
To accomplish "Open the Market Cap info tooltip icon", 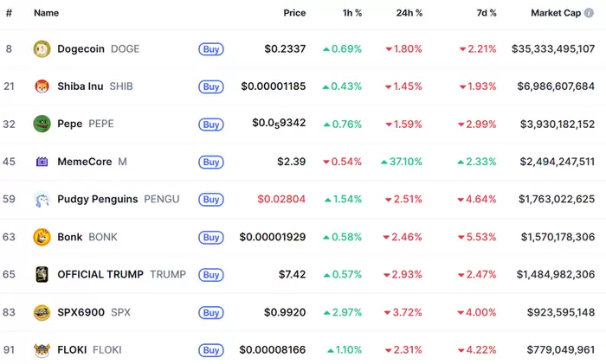I will (x=589, y=14).
